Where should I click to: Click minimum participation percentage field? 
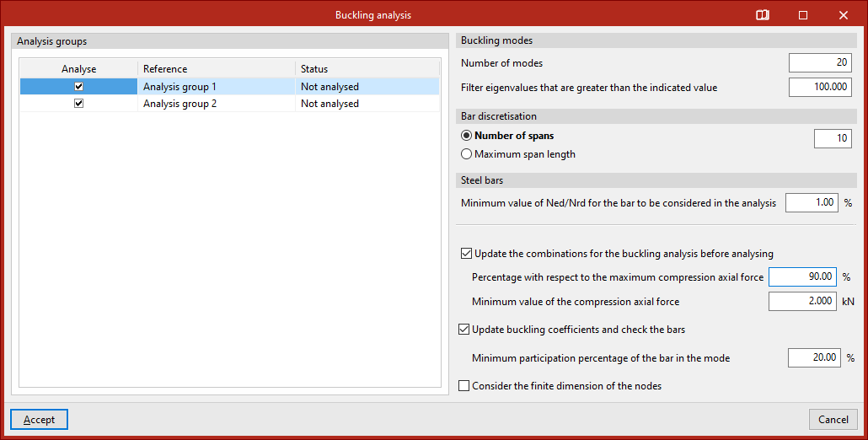[814, 358]
